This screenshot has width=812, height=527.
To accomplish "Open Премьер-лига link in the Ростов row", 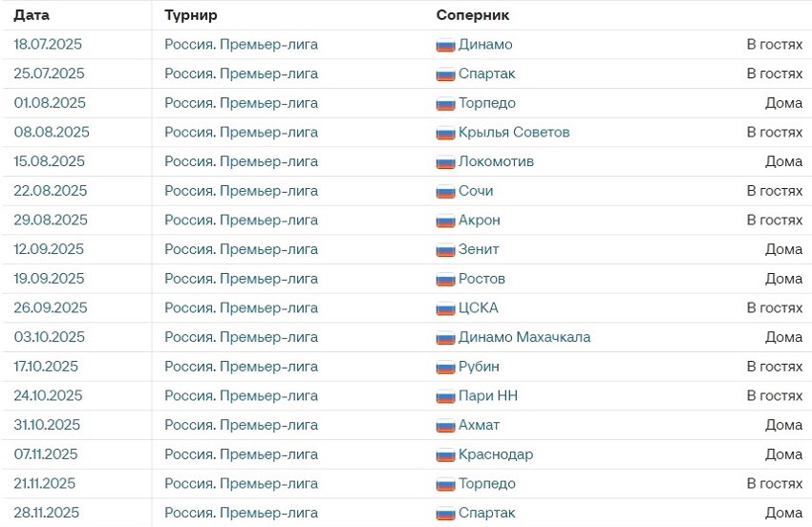I will tap(242, 279).
